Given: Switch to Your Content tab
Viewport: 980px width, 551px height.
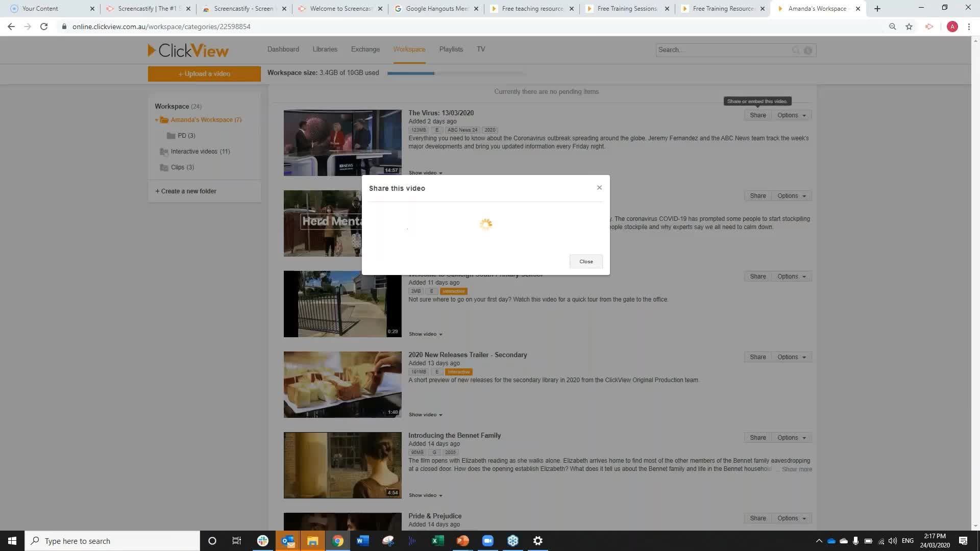Looking at the screenshot, I should tap(51, 9).
